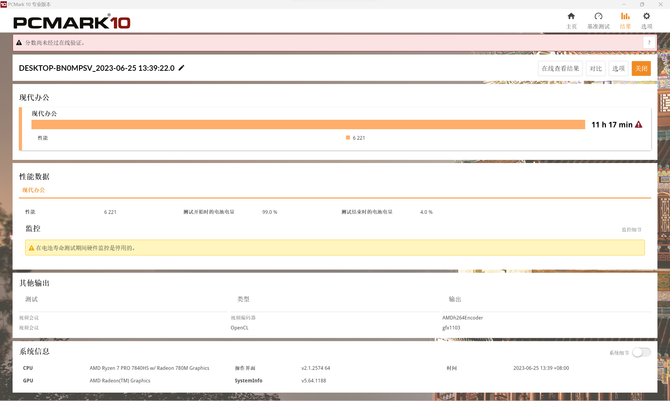Viewport: 670px width, 401px height.
Task: Click the orange performance legend square near 6 221
Action: [348, 138]
